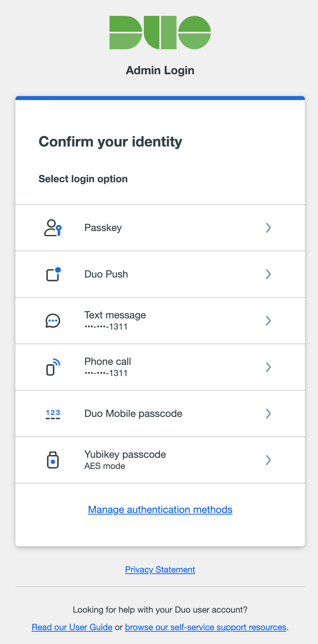Expand the Duo Push option via its chevron

pos(268,274)
